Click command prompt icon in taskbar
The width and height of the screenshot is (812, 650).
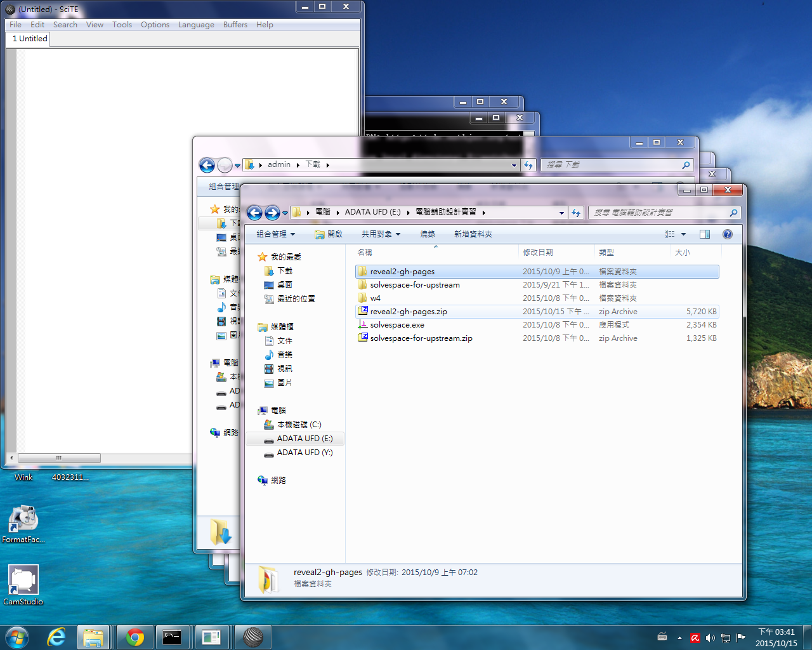tap(172, 637)
